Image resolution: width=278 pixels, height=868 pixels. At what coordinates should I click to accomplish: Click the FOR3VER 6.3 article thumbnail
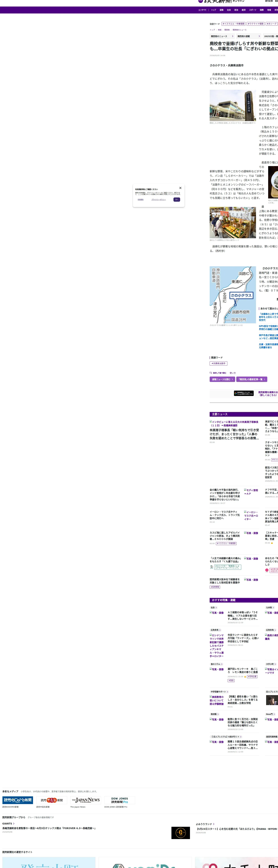coord(181,833)
